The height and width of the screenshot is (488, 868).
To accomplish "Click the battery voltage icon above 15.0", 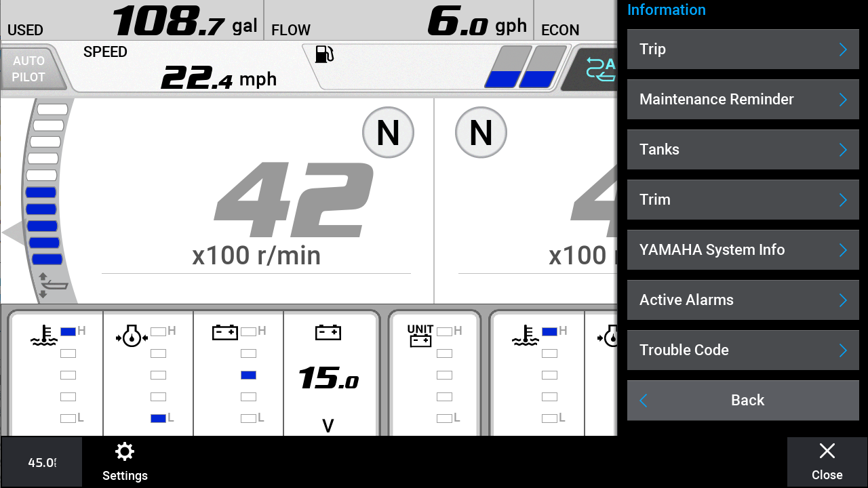I will coord(328,332).
